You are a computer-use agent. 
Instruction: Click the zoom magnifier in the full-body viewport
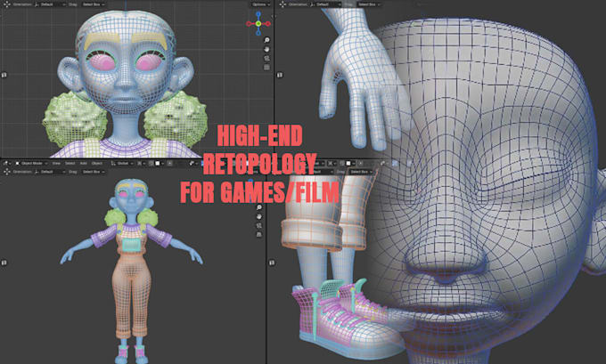point(259,207)
